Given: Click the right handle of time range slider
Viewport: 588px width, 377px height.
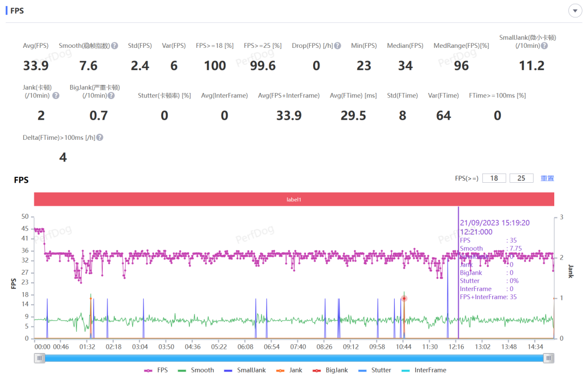Looking at the screenshot, I should click(549, 357).
